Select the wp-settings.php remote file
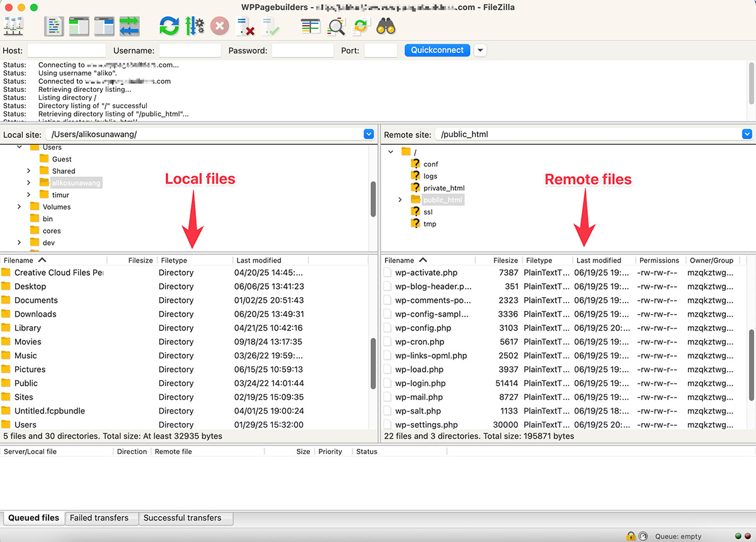Screen dimensions: 756x542 click(427, 425)
